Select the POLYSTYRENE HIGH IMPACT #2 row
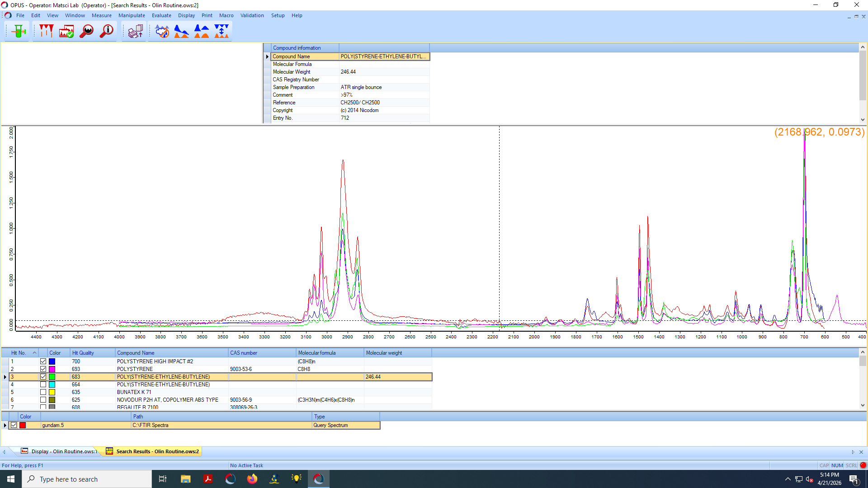868x488 pixels. [220, 361]
